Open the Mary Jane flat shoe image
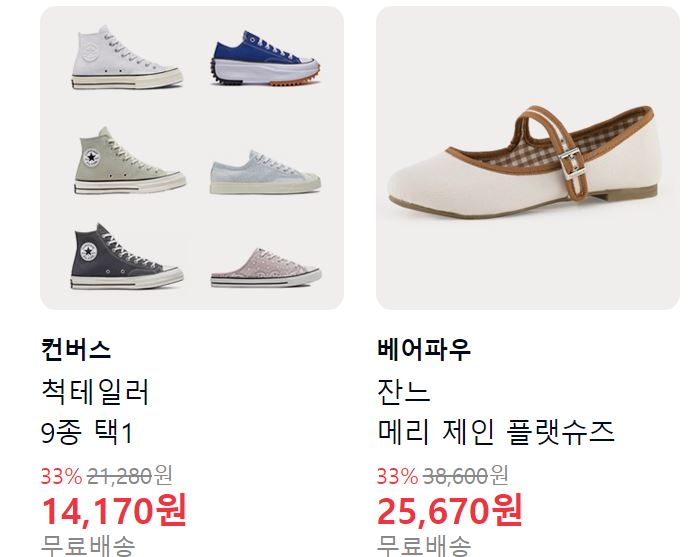The width and height of the screenshot is (700, 557). [x=528, y=158]
